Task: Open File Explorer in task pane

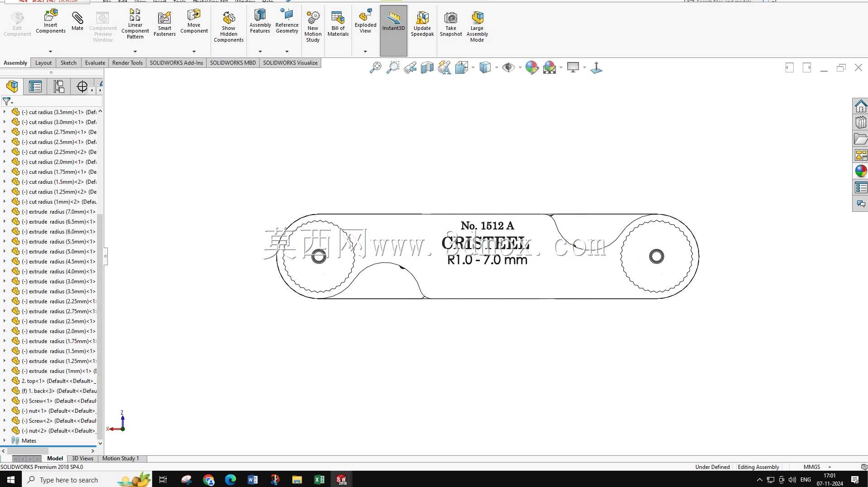Action: click(x=860, y=139)
